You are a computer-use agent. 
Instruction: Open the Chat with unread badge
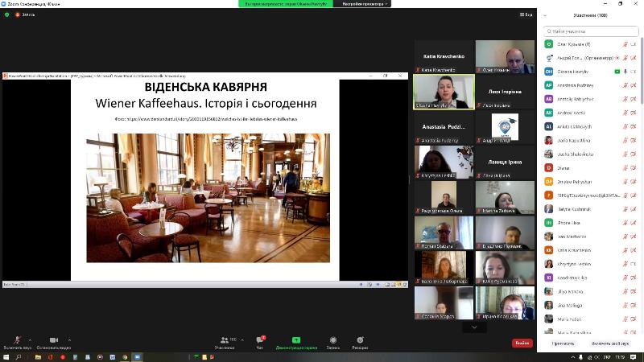(259, 343)
